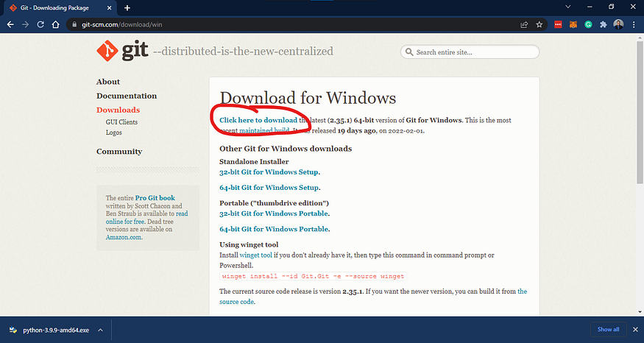Open the Pro Git book link

click(x=155, y=198)
